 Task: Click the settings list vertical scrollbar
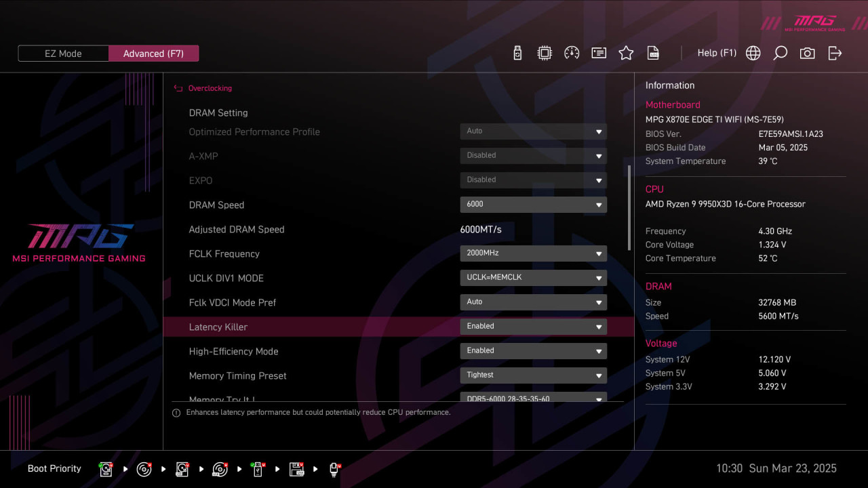tap(629, 207)
